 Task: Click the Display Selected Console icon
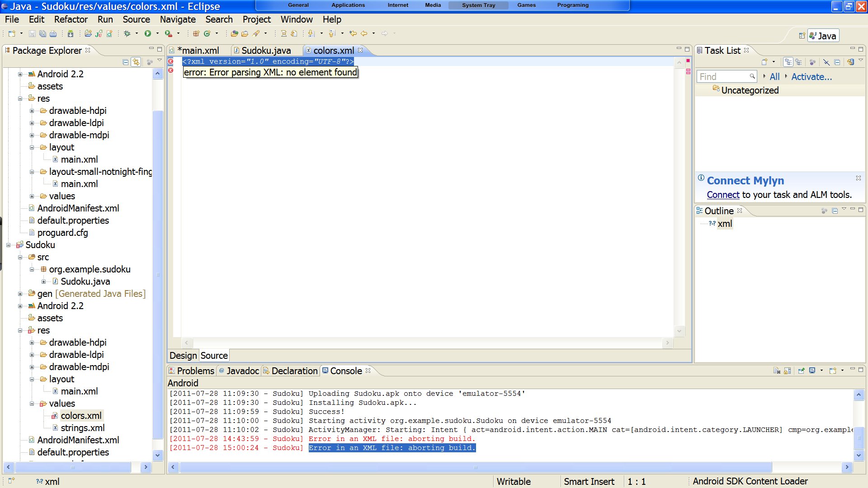pyautogui.click(x=812, y=371)
